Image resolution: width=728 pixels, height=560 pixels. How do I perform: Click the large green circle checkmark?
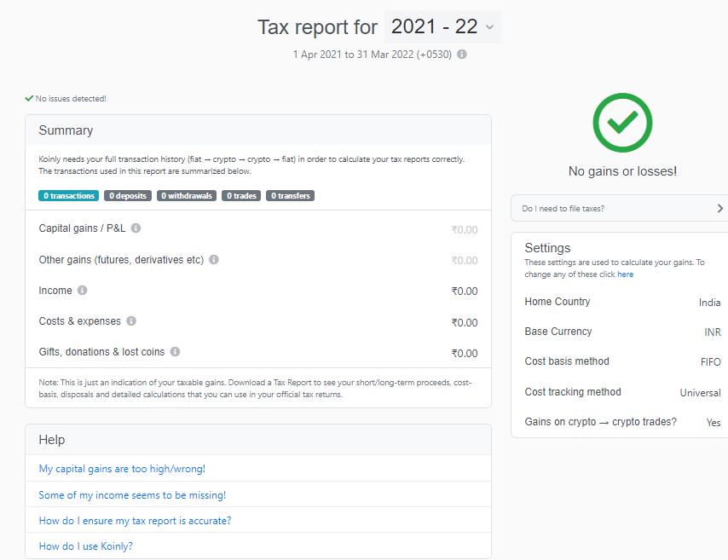coord(622,123)
